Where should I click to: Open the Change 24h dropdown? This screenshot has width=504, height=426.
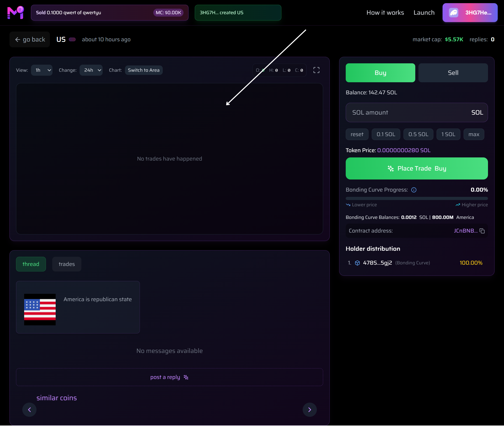coord(91,70)
